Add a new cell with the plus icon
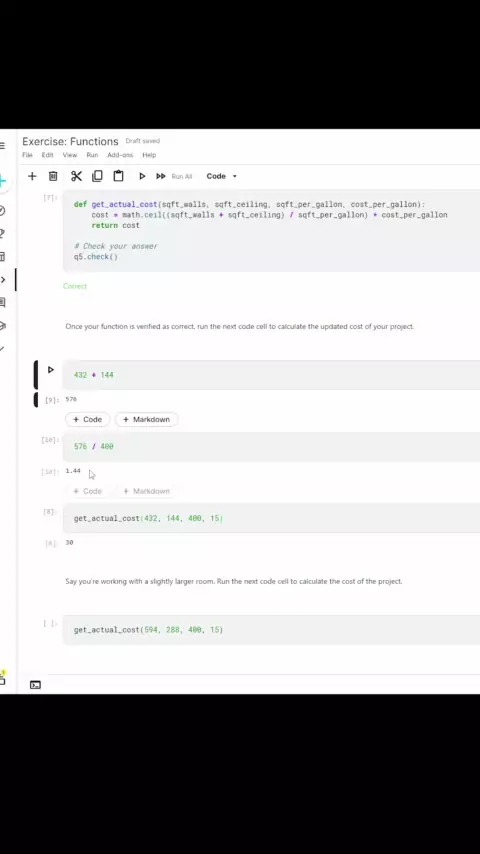This screenshot has width=480, height=854. (32, 176)
